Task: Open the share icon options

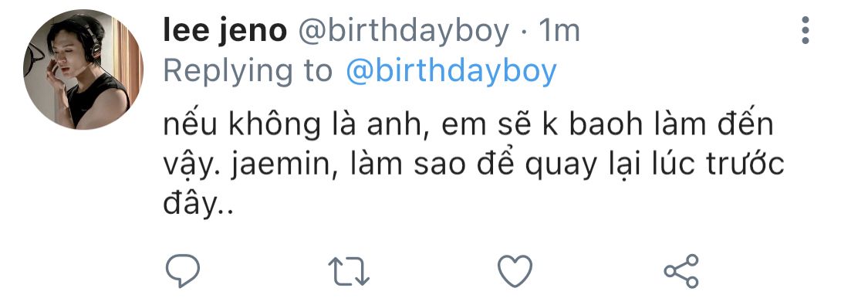Action: point(681,271)
